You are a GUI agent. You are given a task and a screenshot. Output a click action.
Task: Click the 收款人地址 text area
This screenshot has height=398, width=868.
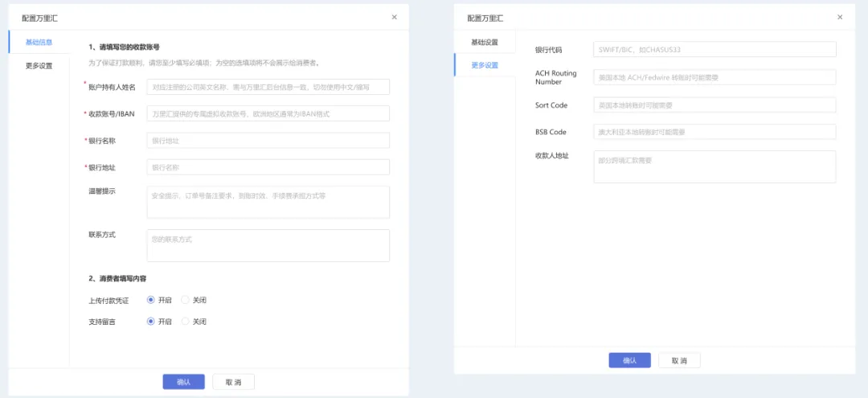click(714, 166)
